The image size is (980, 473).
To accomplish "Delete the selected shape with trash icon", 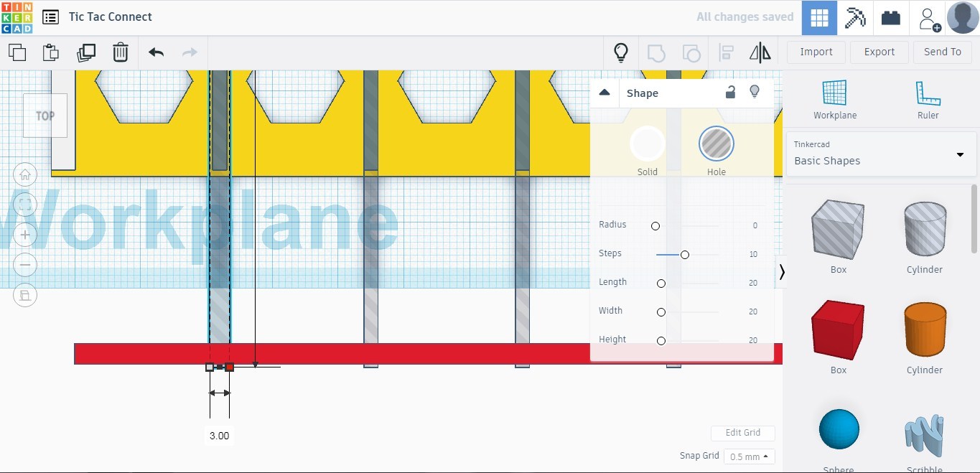I will (121, 52).
